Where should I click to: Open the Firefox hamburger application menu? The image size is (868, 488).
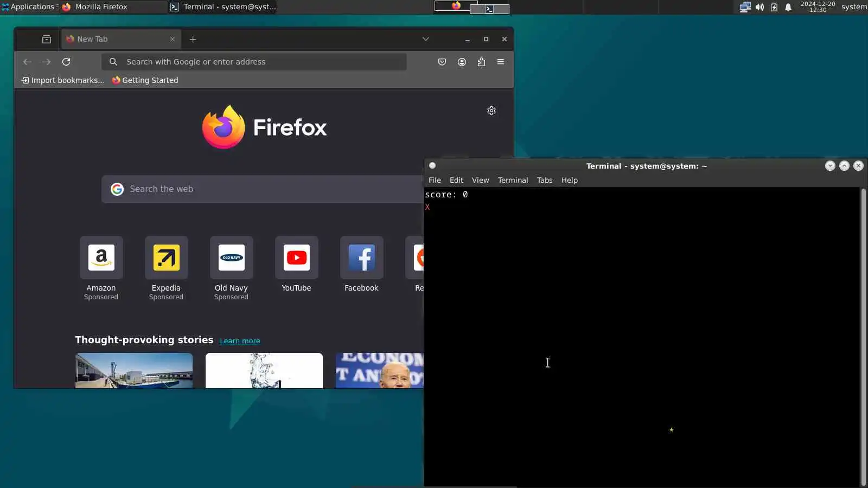pos(501,62)
